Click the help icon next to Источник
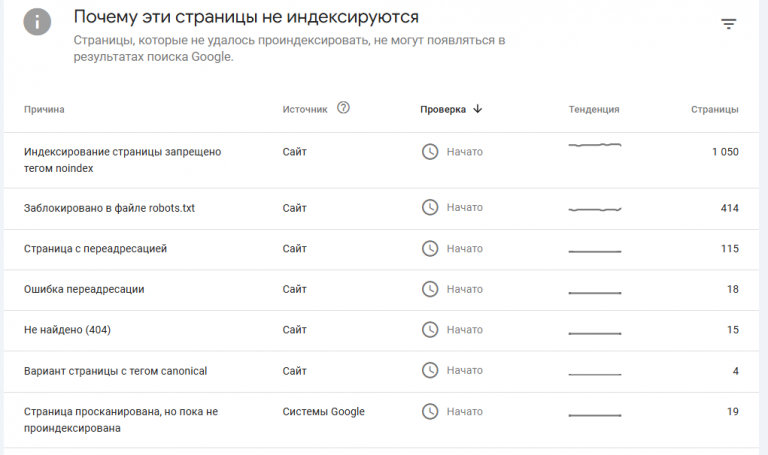Viewport: 768px width, 455px height. (x=344, y=108)
